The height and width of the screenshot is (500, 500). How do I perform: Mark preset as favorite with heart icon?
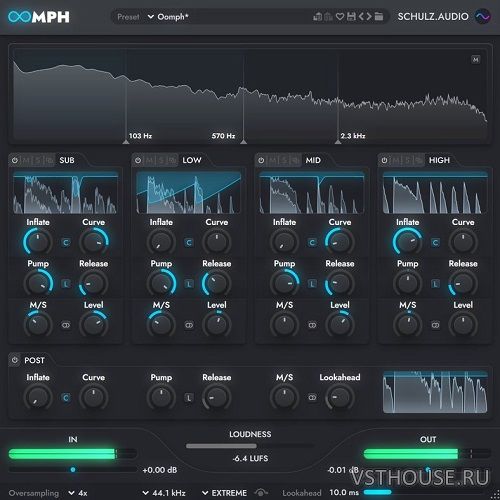pyautogui.click(x=340, y=16)
